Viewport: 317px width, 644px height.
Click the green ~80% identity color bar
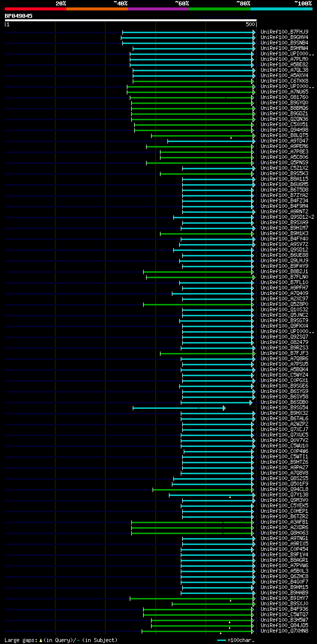coord(220,9)
